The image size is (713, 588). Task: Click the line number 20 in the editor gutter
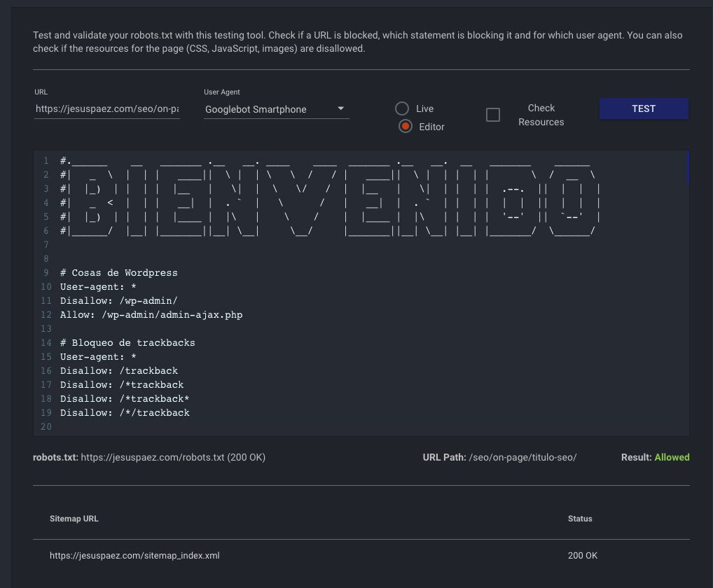(46, 427)
